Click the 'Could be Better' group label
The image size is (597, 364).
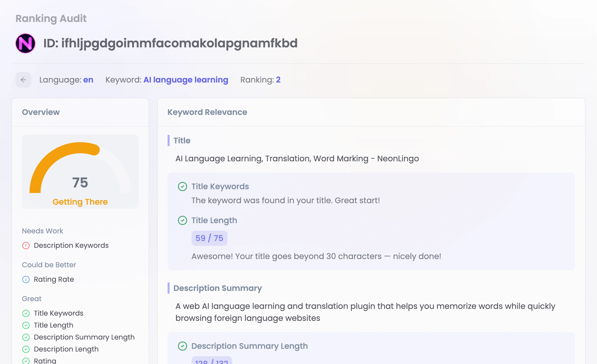pyautogui.click(x=49, y=265)
